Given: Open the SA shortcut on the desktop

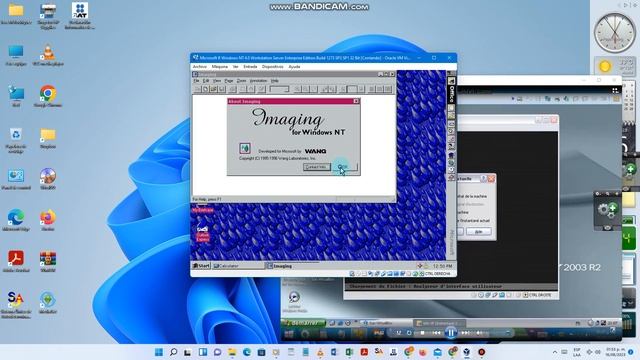Looking at the screenshot, I should point(16,304).
